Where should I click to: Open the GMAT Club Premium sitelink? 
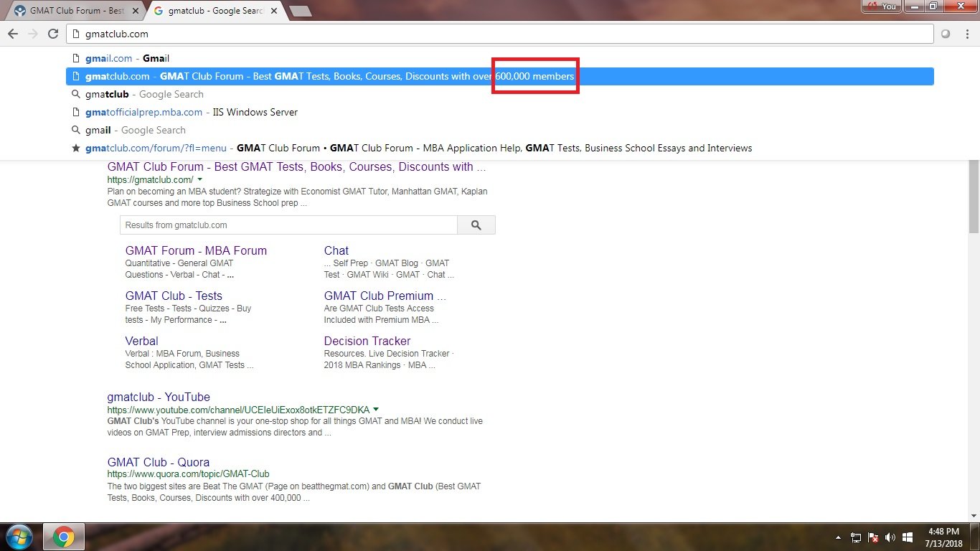[385, 296]
